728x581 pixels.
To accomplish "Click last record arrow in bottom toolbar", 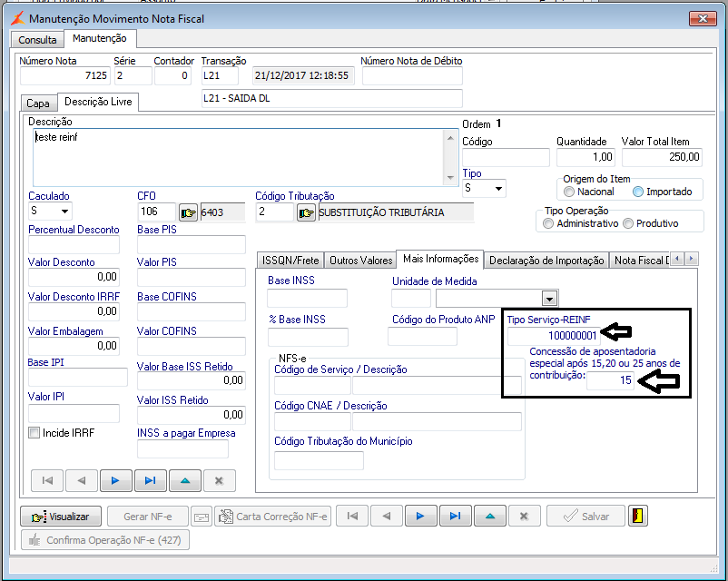I will tap(455, 516).
